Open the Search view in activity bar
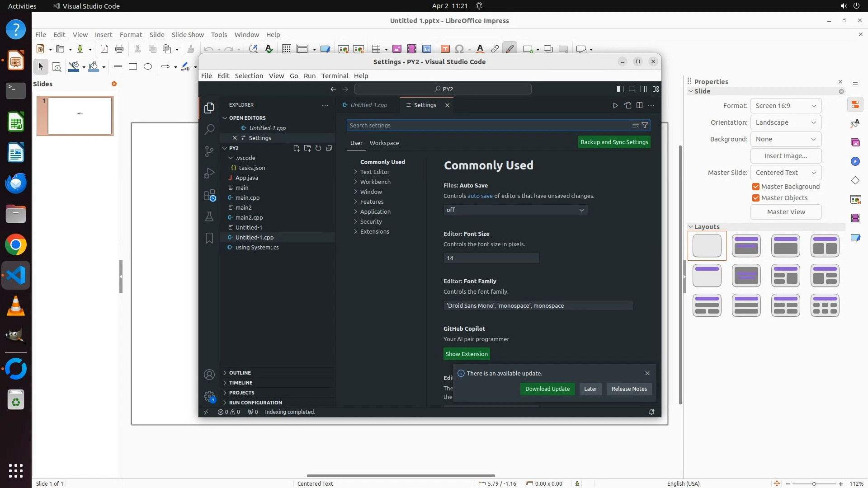This screenshot has height=488, width=868. pyautogui.click(x=209, y=130)
